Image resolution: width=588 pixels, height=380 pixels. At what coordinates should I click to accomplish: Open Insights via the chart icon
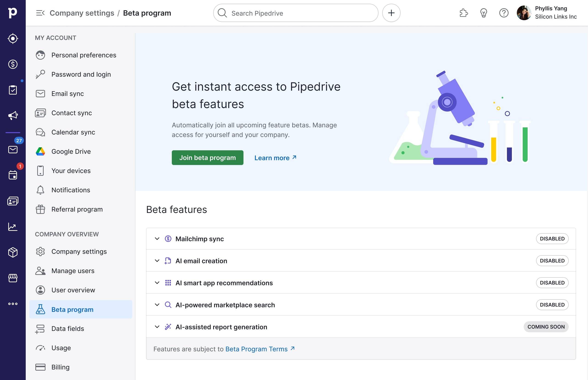(x=13, y=226)
